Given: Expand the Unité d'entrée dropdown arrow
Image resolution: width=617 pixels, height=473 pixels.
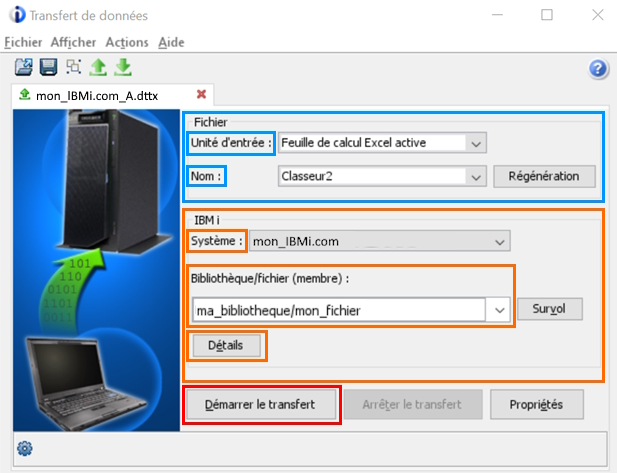Looking at the screenshot, I should [x=476, y=144].
